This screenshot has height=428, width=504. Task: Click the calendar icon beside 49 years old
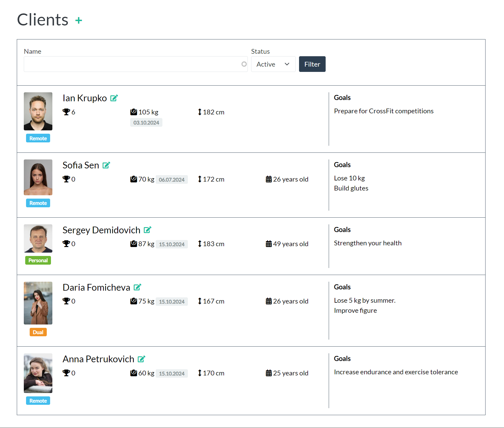pos(269,244)
